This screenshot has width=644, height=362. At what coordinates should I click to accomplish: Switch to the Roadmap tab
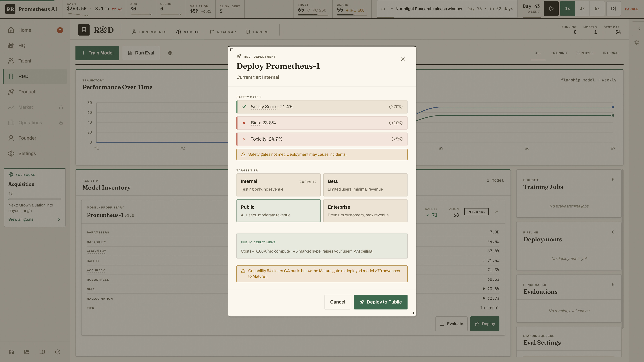[x=223, y=32]
